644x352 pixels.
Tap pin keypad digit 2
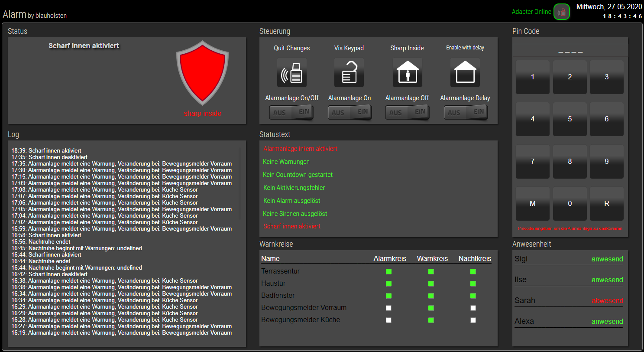570,77
